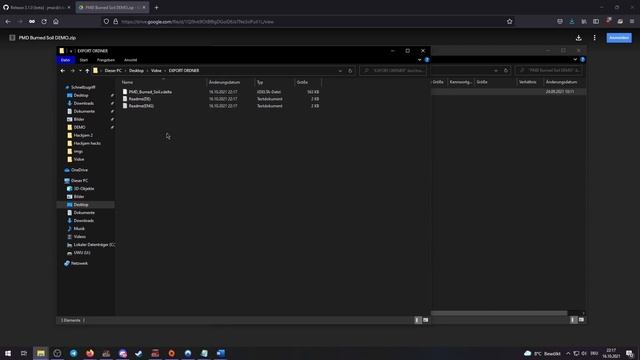Open pinned Dokumente under Schnellzugriff
Viewport: 640px width, 360px height.
[84, 111]
